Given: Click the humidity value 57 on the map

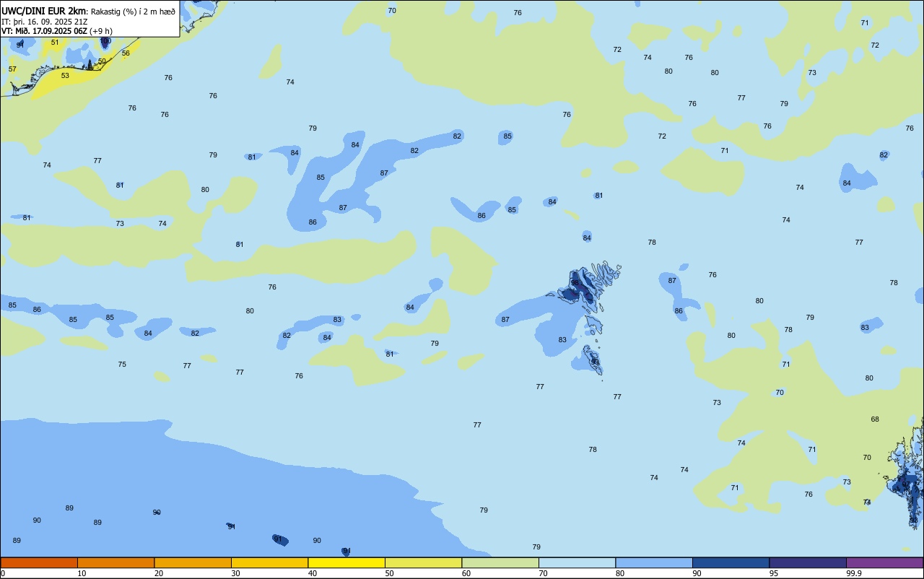Looking at the screenshot, I should pos(12,69).
